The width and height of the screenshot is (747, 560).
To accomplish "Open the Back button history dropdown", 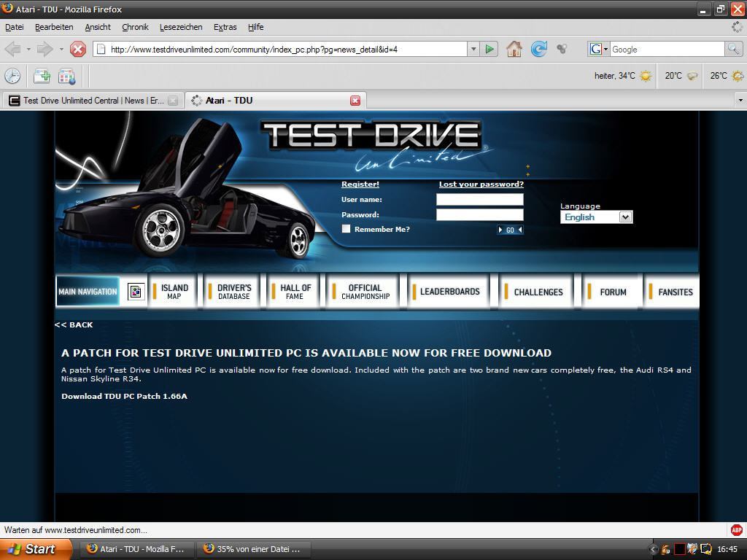I will point(28,49).
